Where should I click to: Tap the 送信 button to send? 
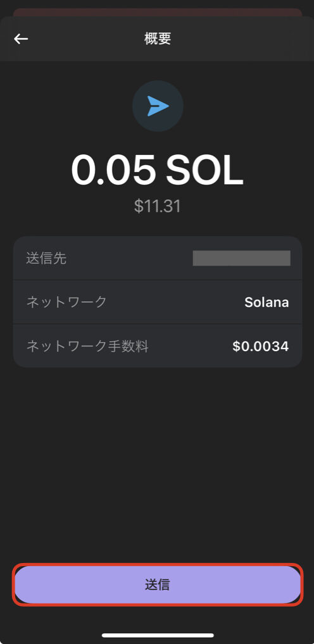158,585
